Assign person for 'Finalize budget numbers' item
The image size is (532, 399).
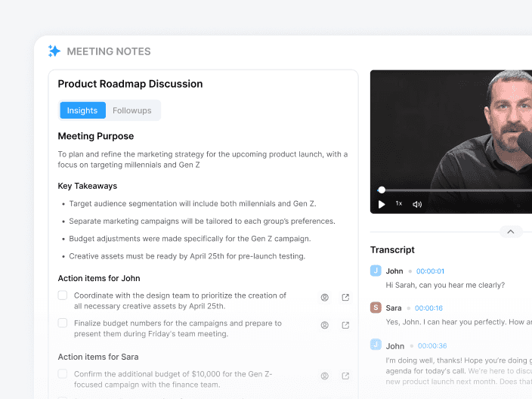325,325
